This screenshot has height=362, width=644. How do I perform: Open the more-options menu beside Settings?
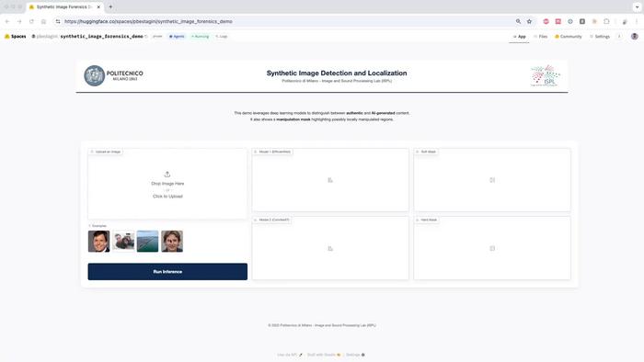coord(619,37)
